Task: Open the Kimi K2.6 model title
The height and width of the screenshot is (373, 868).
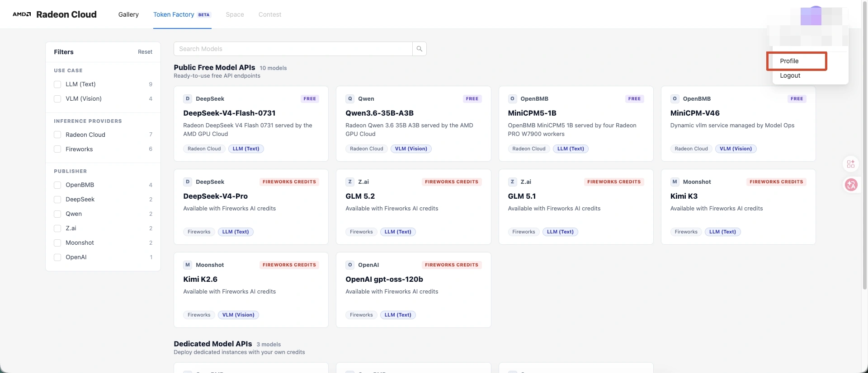Action: pos(200,279)
